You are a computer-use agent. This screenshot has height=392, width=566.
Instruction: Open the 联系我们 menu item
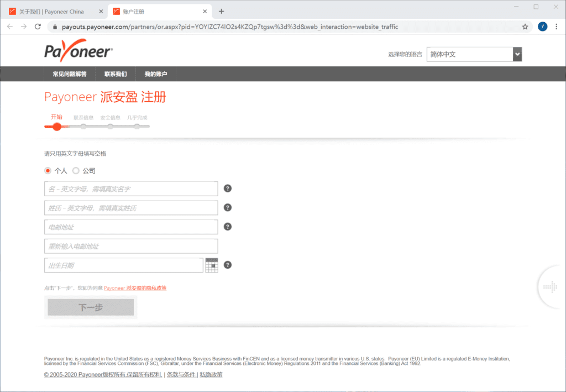coord(116,74)
